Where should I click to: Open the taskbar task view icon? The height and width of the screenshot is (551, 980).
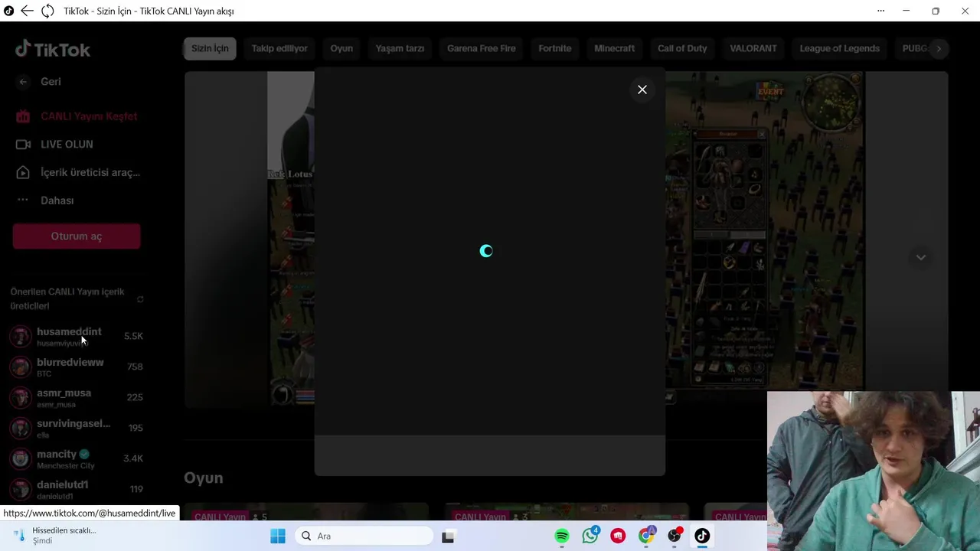(448, 536)
